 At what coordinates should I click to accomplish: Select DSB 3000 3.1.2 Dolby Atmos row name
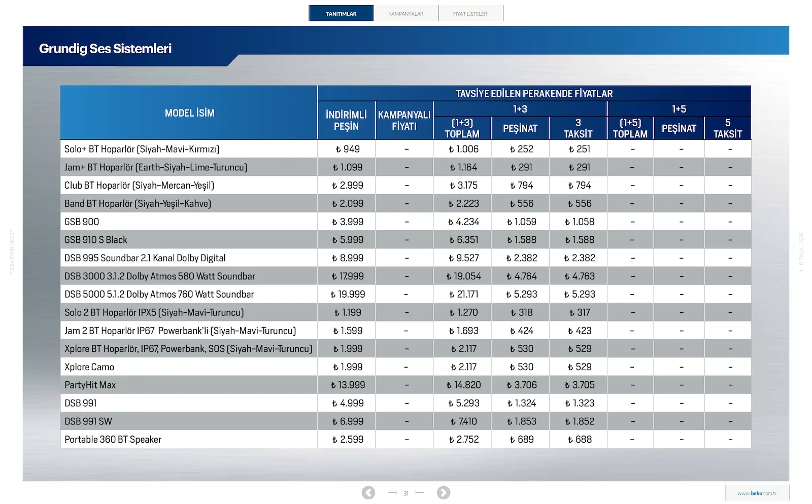(159, 276)
